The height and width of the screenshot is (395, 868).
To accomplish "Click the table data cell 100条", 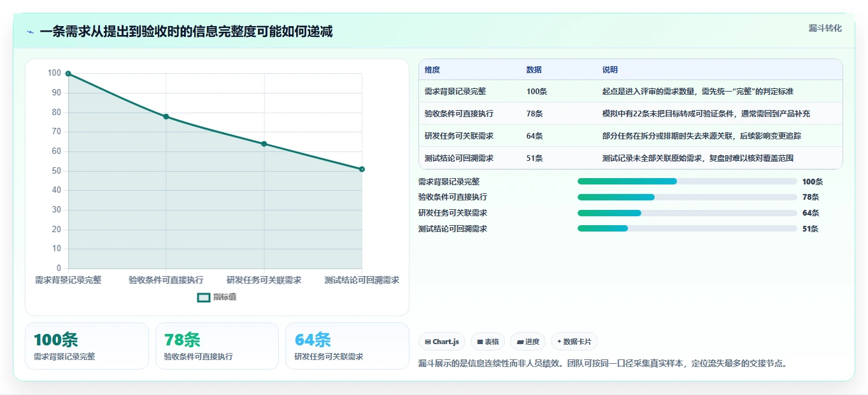I will [x=537, y=92].
